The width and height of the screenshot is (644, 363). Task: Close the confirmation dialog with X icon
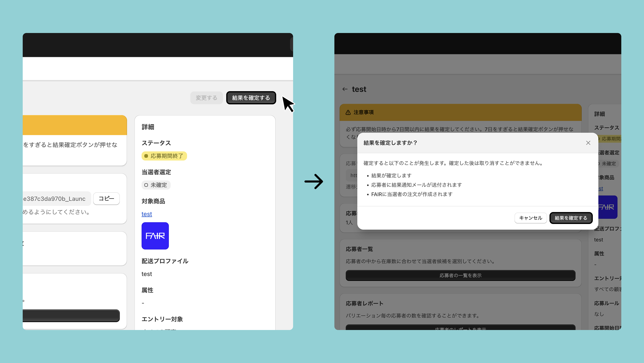[588, 143]
